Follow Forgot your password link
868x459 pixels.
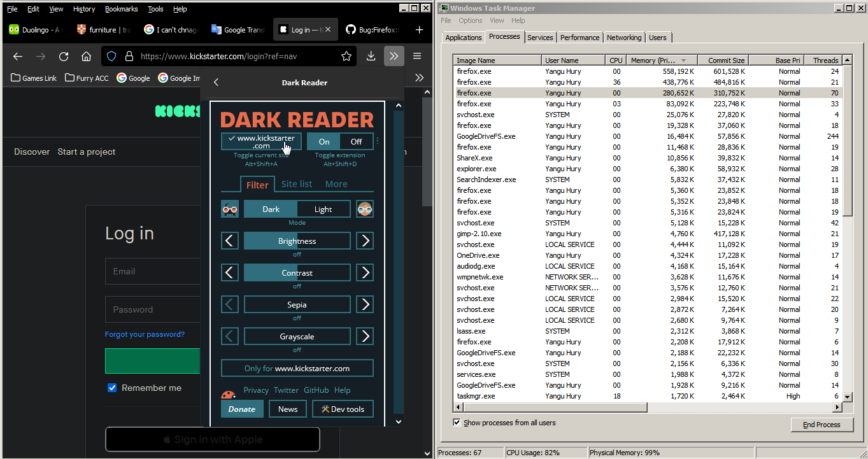[145, 334]
